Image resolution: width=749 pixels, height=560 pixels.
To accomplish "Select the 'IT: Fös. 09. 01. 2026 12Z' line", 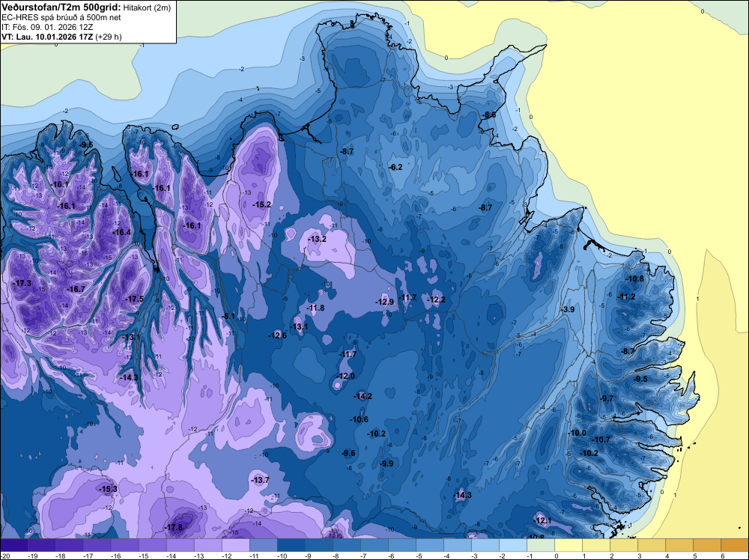I will [46, 27].
